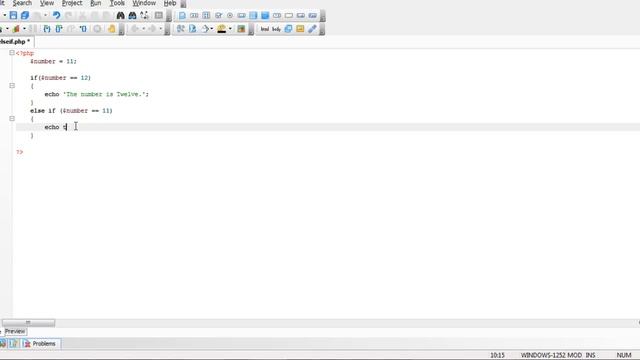Open the Window menu
Screen dimensions: 640x360
(144, 3)
